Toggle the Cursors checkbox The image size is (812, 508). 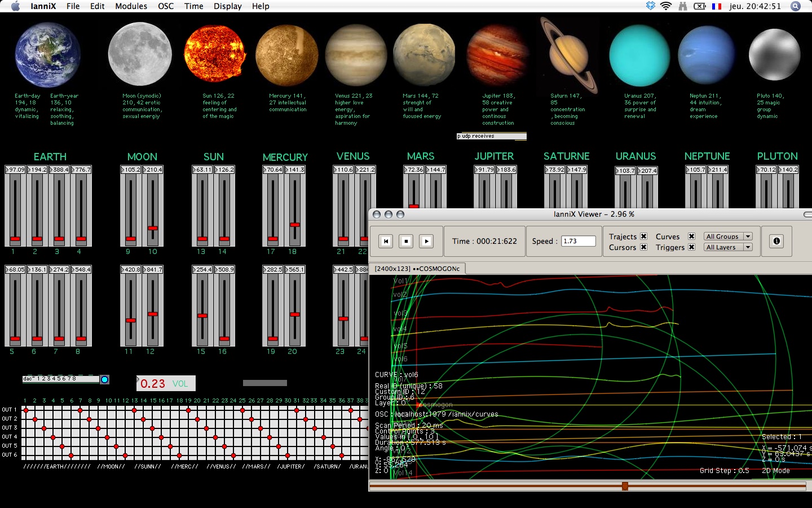pos(643,247)
